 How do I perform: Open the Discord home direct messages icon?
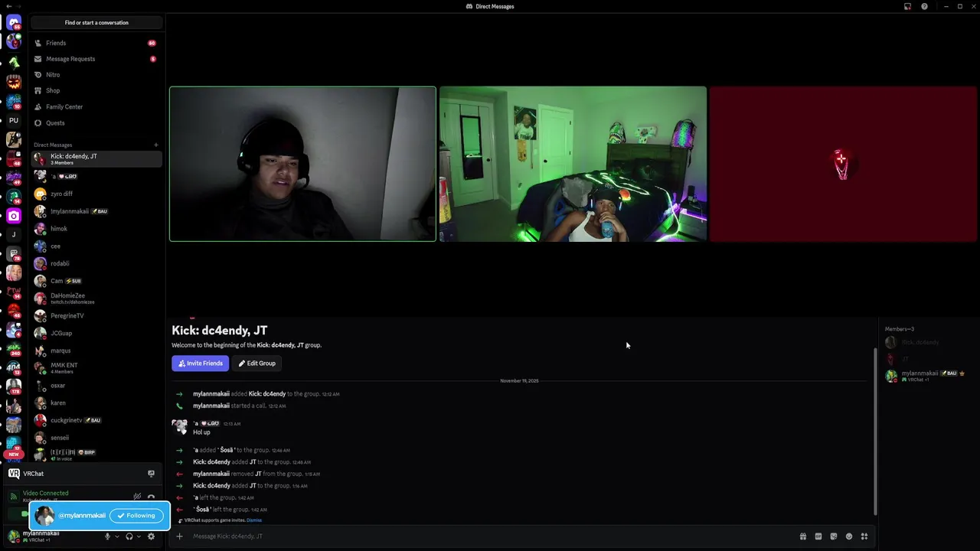14,22
